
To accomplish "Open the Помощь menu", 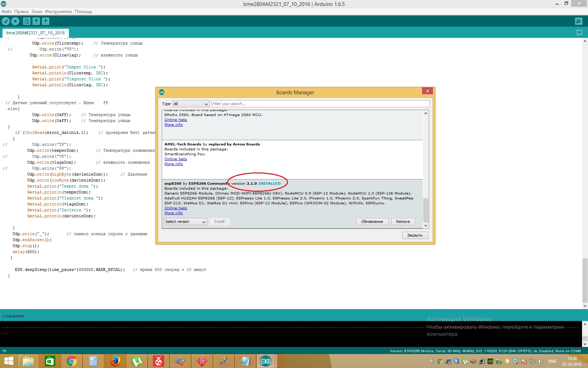I will 83,12.
